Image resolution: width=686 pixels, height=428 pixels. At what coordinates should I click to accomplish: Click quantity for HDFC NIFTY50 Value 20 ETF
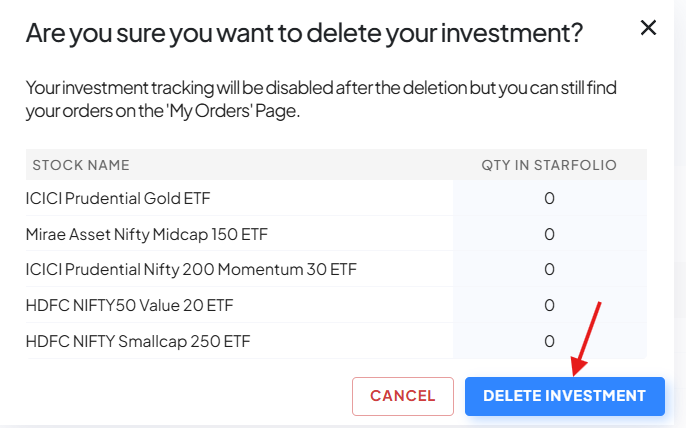point(549,305)
